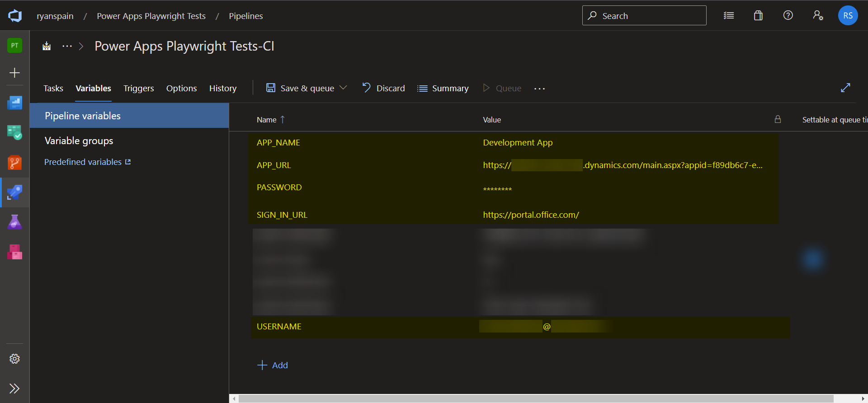Click the horizontal scrollbar left arrow
Viewport: 868px width, 403px height.
pos(234,398)
